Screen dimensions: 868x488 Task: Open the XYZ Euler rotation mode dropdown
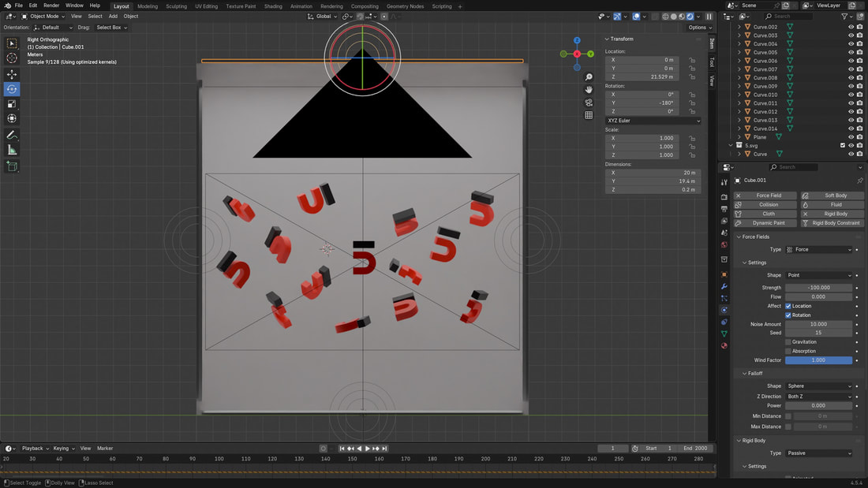click(x=653, y=121)
